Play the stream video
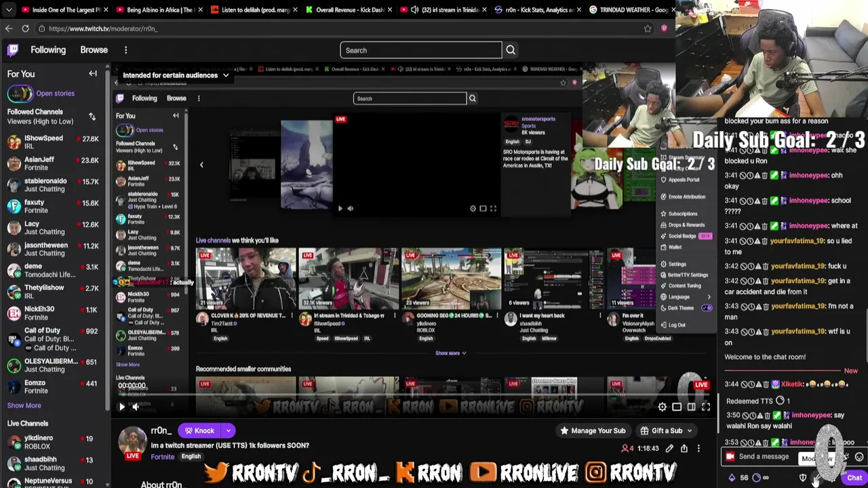Viewport: 868px width, 488px height. pyautogui.click(x=122, y=407)
